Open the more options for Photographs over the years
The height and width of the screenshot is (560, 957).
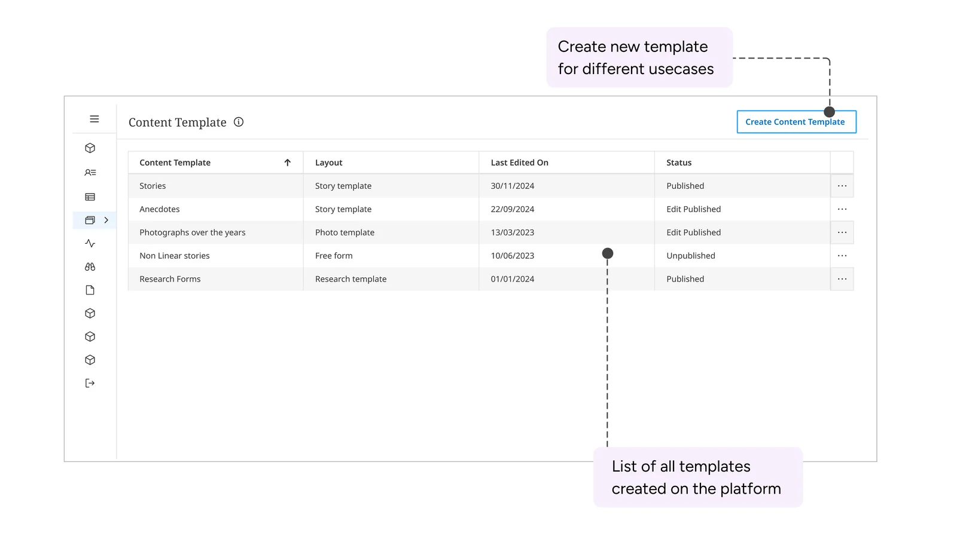pyautogui.click(x=842, y=232)
